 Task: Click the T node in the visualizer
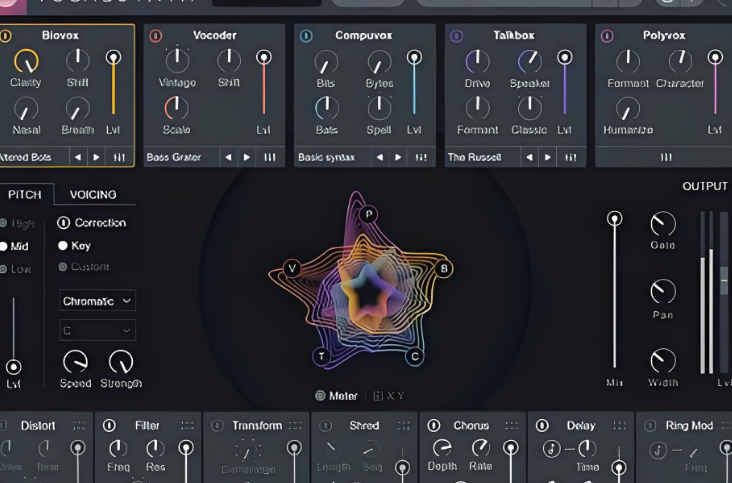coord(321,357)
